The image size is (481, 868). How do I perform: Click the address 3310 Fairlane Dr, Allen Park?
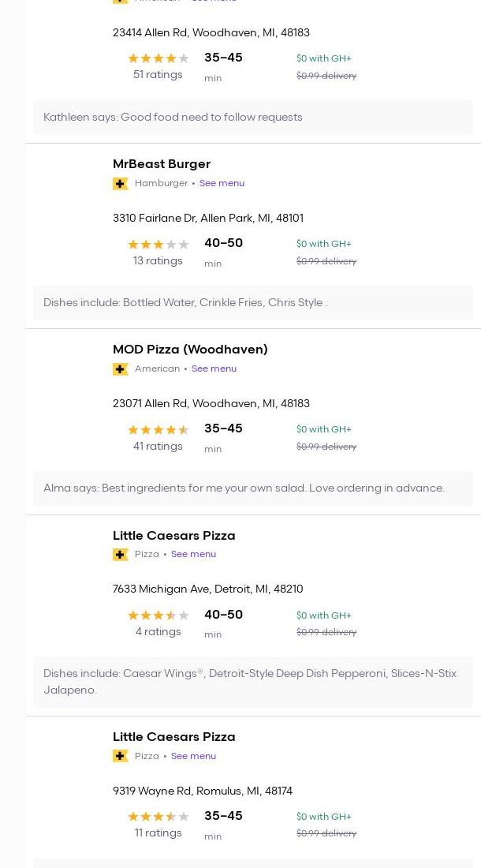(x=207, y=219)
